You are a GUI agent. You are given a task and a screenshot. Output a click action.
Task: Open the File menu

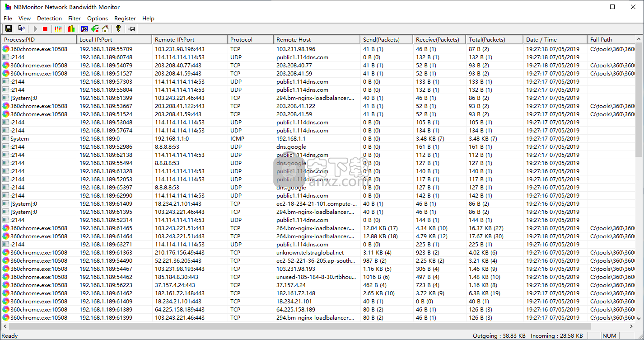8,19
